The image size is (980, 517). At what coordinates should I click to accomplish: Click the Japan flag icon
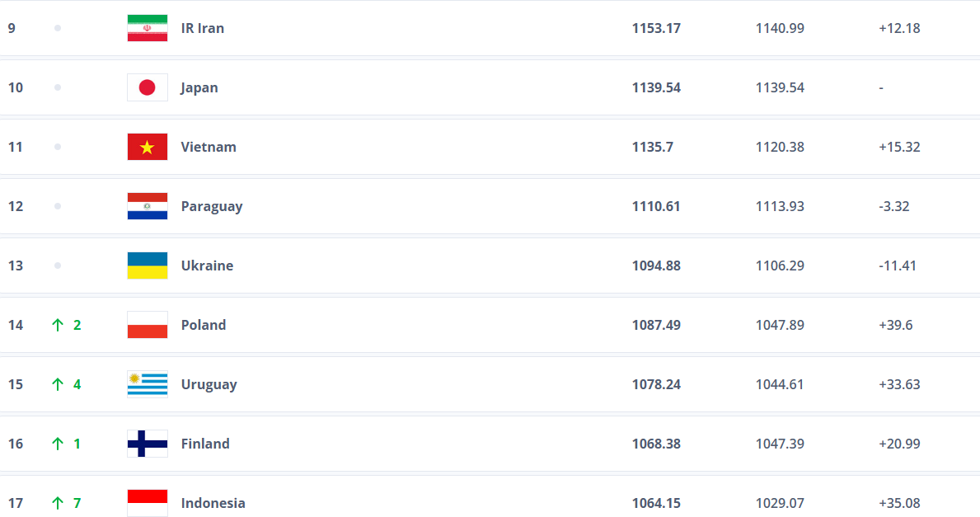click(x=148, y=87)
